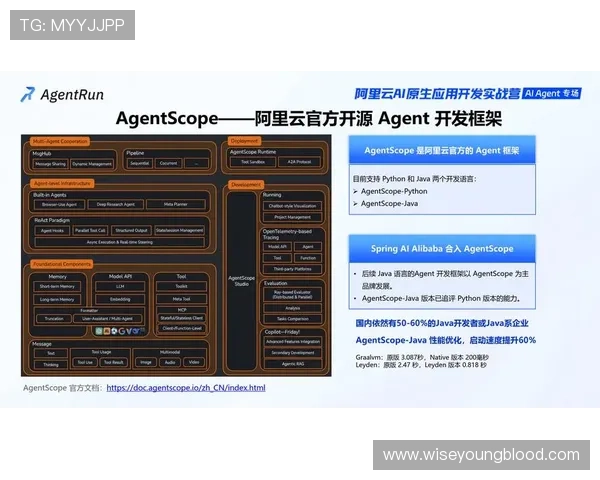Click the 'Meta Tool' box
Image resolution: width=600 pixels, height=480 pixels.
click(181, 299)
